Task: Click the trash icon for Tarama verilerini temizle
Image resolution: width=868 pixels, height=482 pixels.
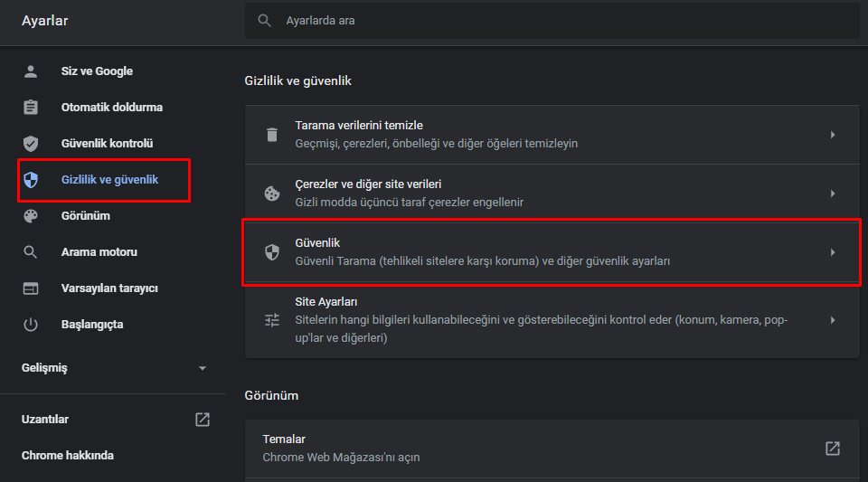Action: click(x=271, y=135)
